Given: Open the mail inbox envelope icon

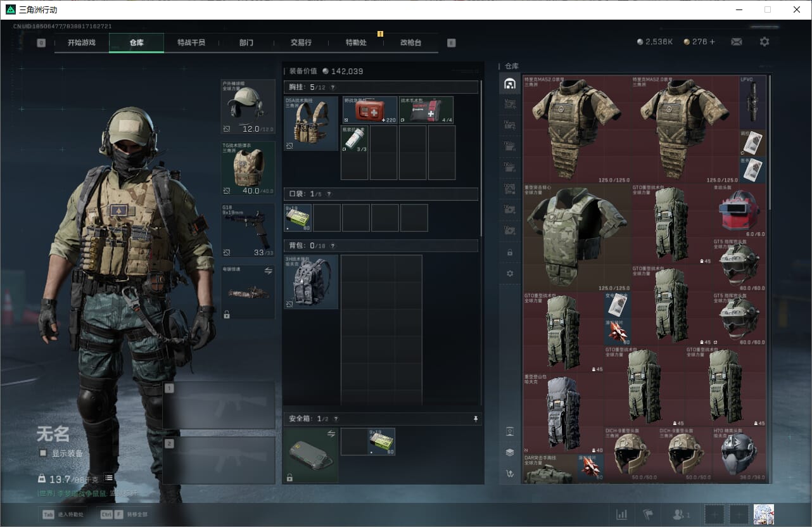Looking at the screenshot, I should (737, 42).
